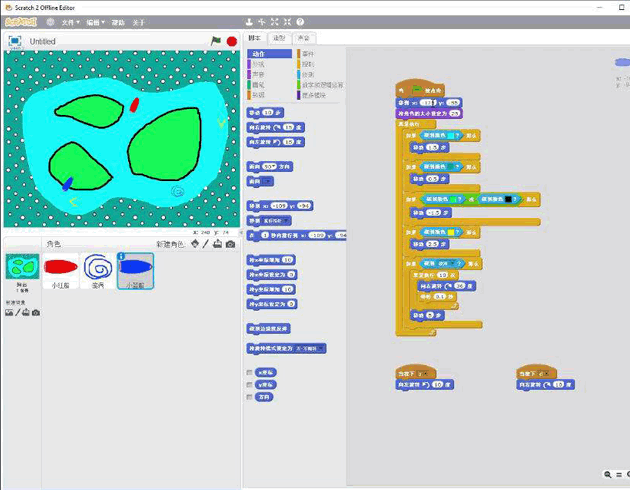The width and height of the screenshot is (630, 490).
Task: Click yellow color swatch in fourth if block
Action: click(x=450, y=232)
